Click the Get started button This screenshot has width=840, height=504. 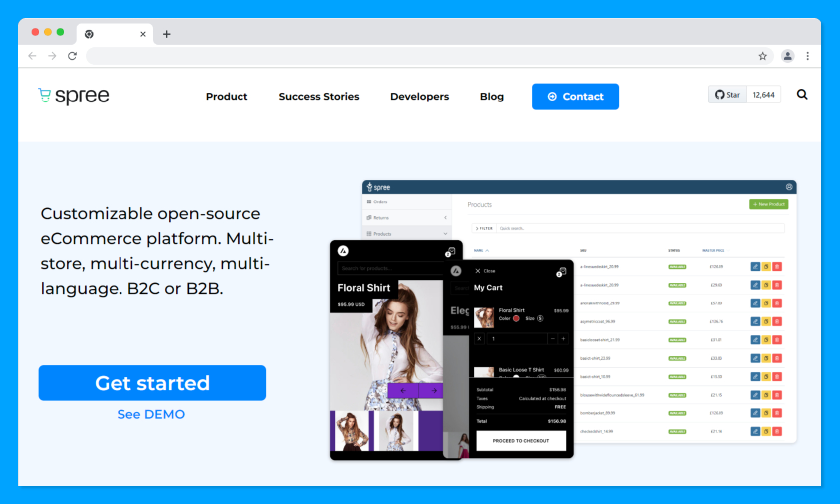pos(152,383)
